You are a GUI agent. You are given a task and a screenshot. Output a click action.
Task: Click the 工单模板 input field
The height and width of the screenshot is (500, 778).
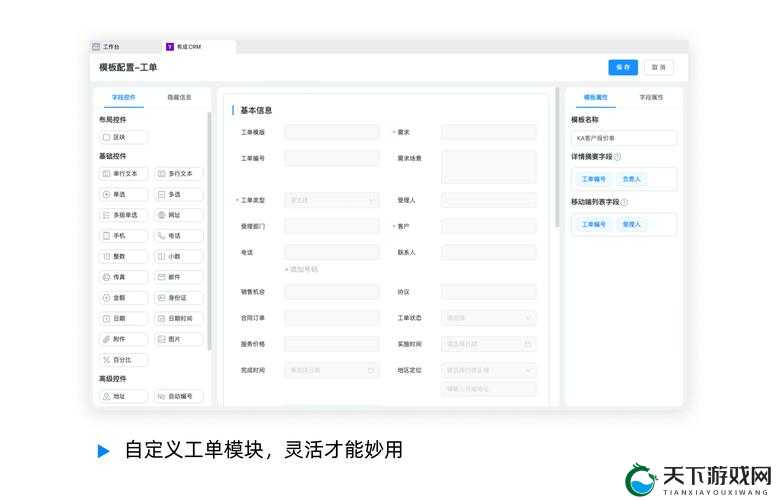click(x=332, y=132)
